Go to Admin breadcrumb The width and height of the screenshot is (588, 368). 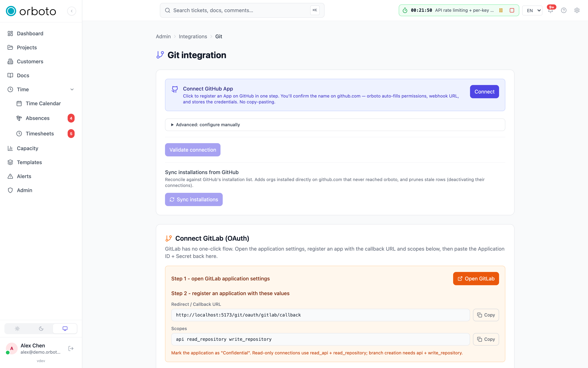163,36
